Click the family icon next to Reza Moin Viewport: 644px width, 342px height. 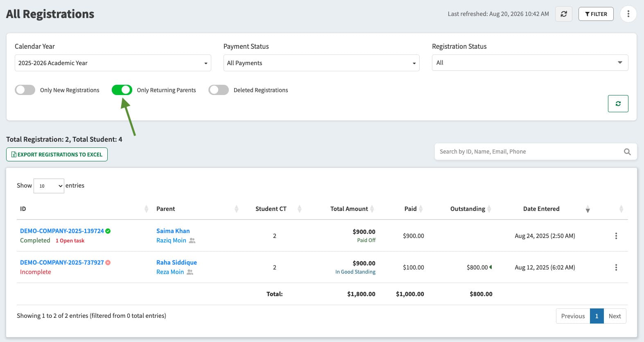pyautogui.click(x=190, y=272)
